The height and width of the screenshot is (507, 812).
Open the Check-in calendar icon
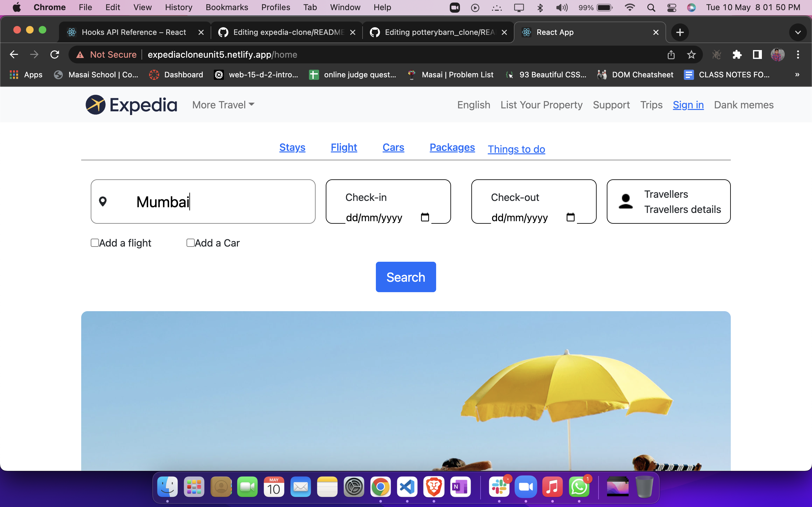point(425,217)
